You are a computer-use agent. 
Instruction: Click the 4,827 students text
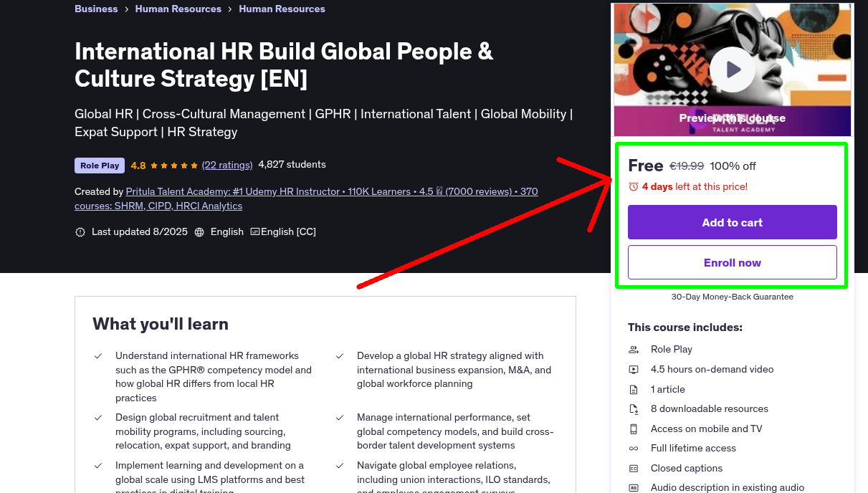pos(292,165)
